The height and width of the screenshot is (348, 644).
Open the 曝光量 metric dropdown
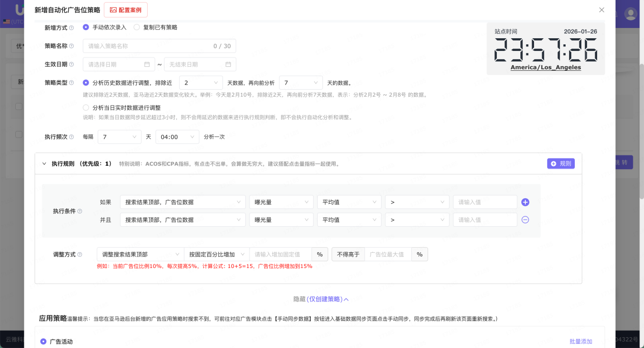click(x=281, y=202)
